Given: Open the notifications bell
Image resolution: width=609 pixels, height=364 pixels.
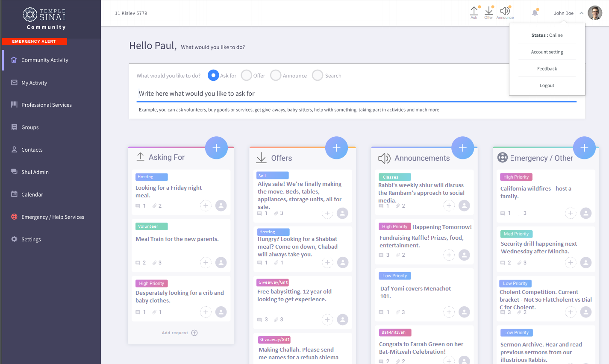Looking at the screenshot, I should tap(535, 13).
